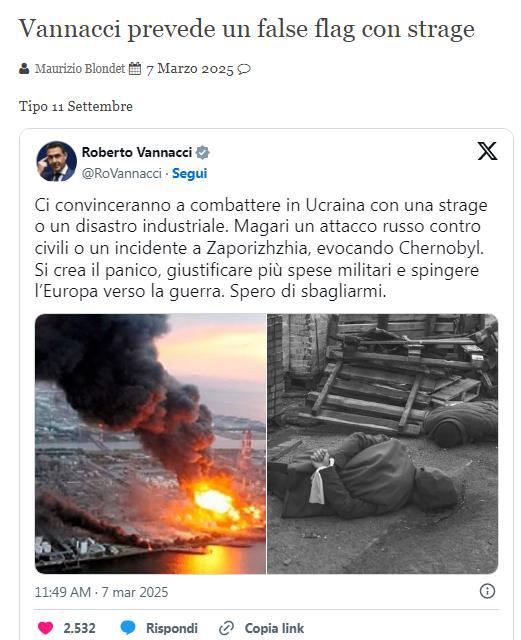521x640 pixels.
Task: Click the verified badge next to Roberto Vannacci
Action: tap(203, 152)
